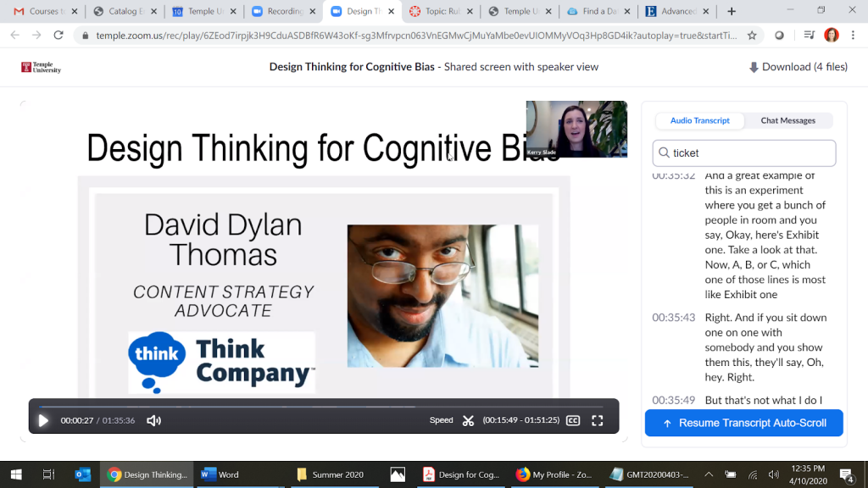Open the Photos app on taskbar
Screen dimensions: 868x488
pyautogui.click(x=398, y=474)
